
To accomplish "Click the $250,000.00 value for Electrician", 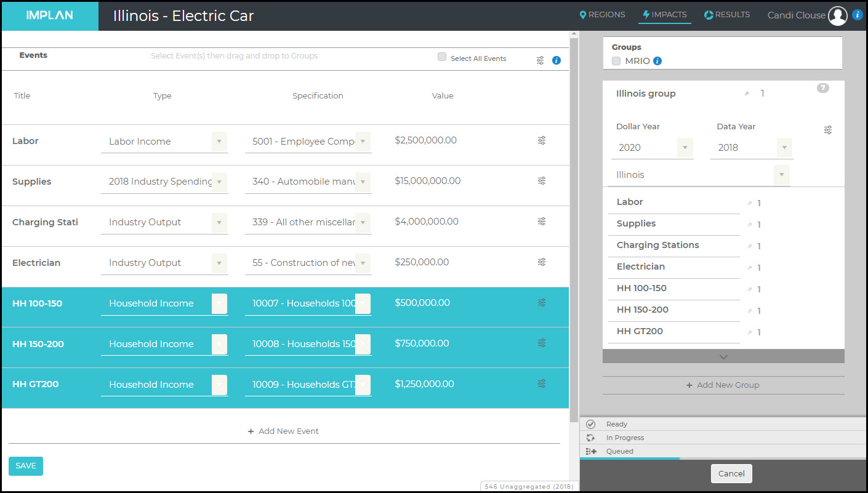I will click(422, 262).
